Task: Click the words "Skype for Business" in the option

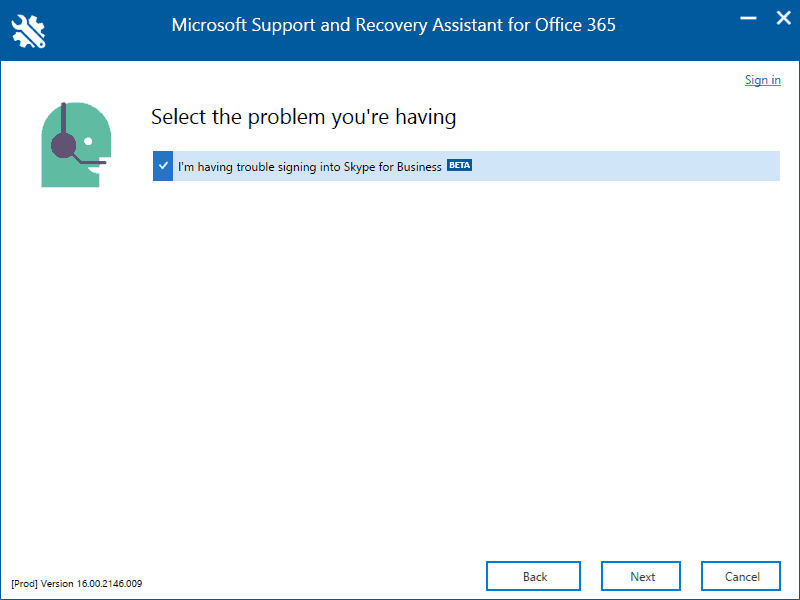Action: click(x=392, y=167)
